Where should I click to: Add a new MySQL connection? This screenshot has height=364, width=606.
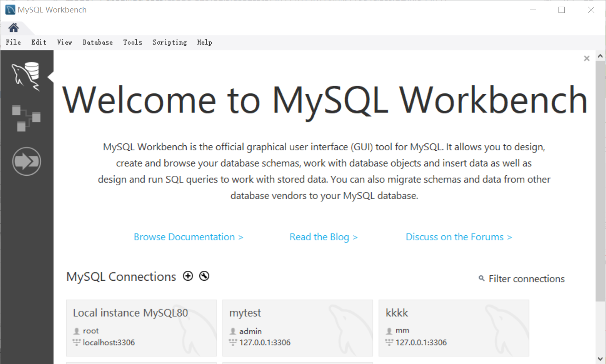pos(188,276)
